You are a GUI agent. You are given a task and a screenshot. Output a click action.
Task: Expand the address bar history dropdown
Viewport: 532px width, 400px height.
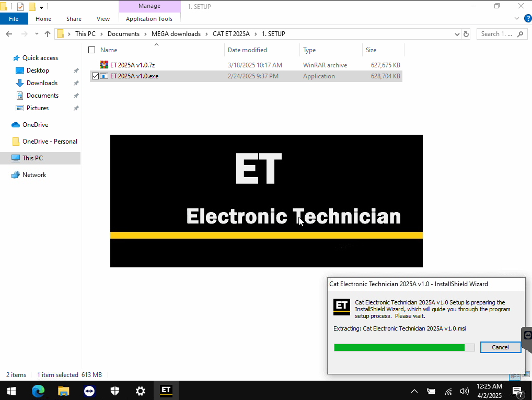click(x=457, y=34)
